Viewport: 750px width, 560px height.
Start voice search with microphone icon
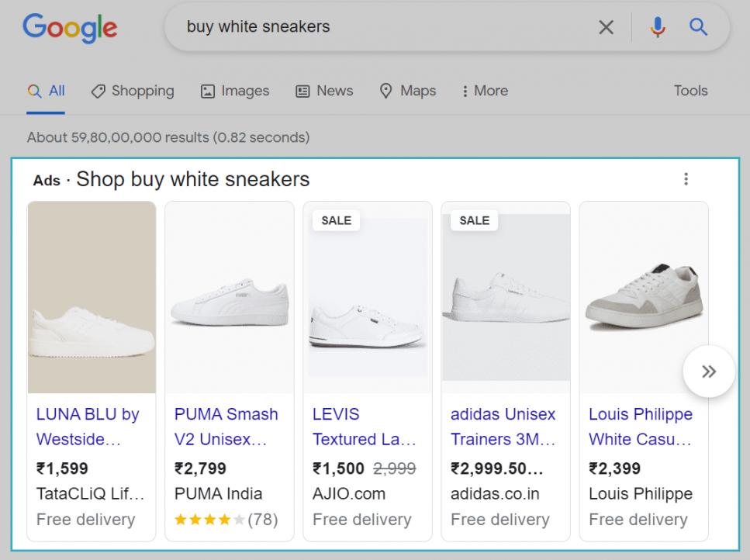click(658, 28)
